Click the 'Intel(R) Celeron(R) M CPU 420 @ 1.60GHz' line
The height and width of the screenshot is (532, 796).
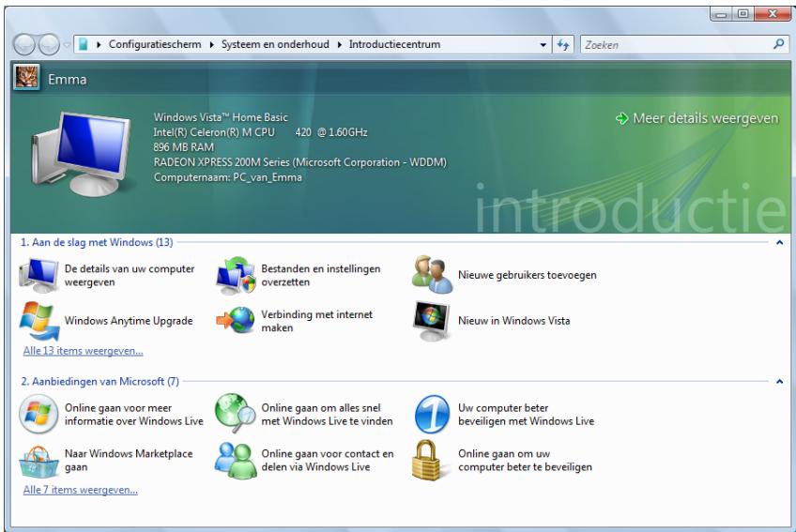click(x=260, y=132)
